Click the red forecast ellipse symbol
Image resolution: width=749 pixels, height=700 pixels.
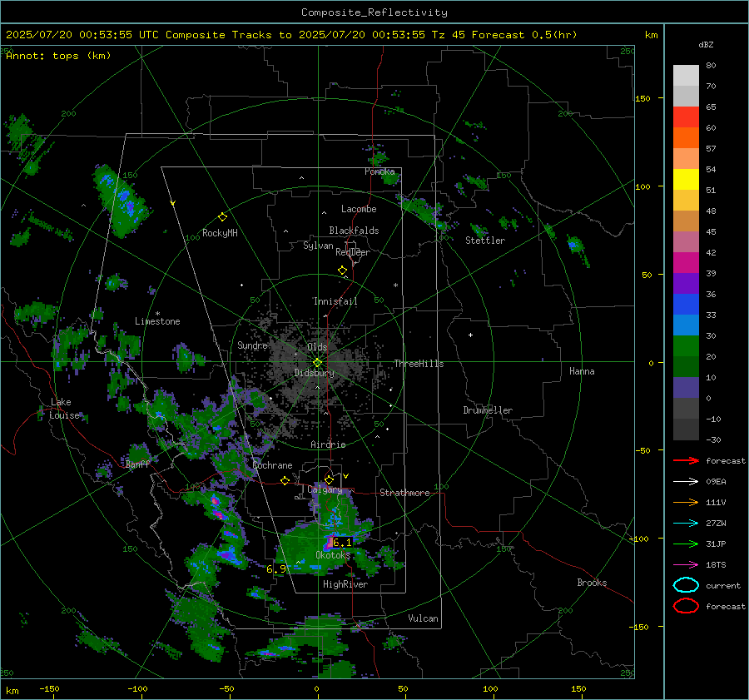tap(686, 606)
